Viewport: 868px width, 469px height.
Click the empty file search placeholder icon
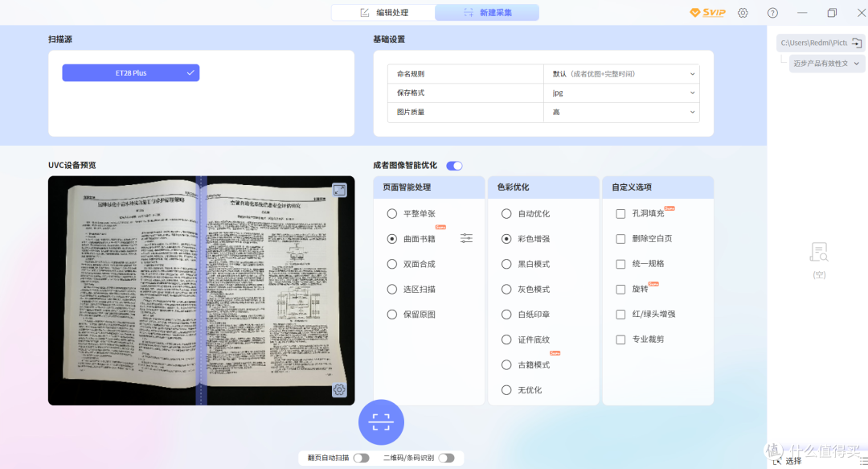click(819, 253)
